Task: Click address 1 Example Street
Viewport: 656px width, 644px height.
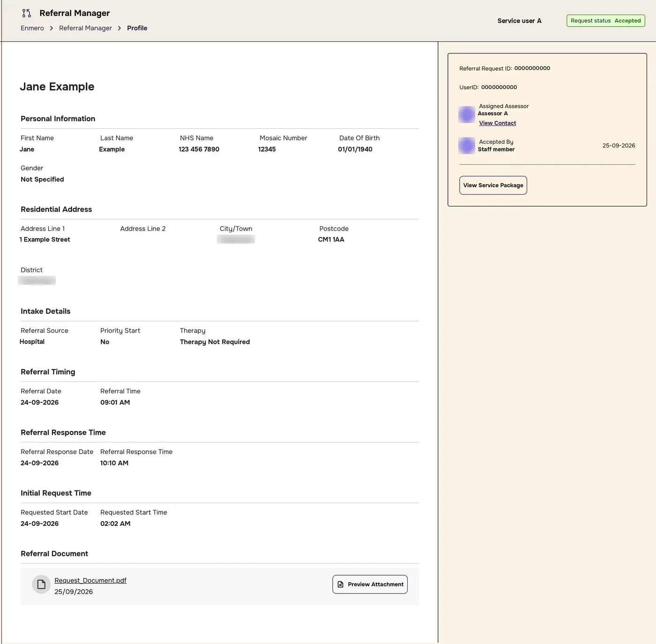Action: (45, 239)
